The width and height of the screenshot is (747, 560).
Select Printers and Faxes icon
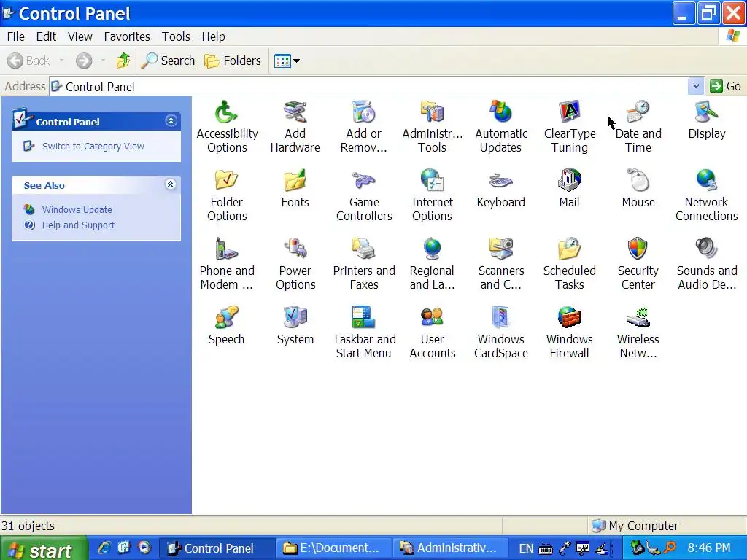click(363, 249)
